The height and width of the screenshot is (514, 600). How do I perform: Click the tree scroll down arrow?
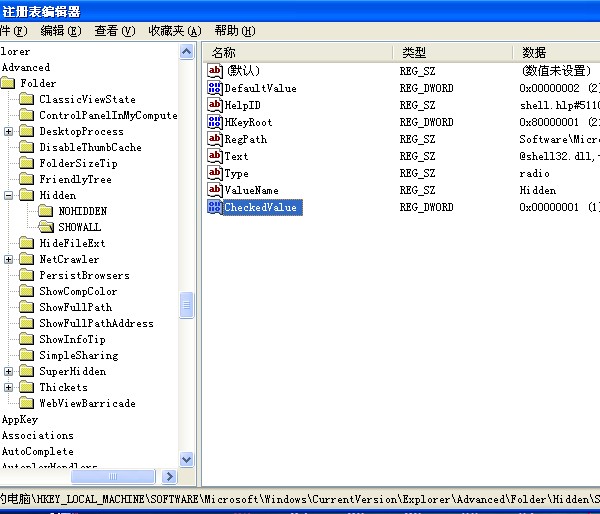(x=186, y=459)
